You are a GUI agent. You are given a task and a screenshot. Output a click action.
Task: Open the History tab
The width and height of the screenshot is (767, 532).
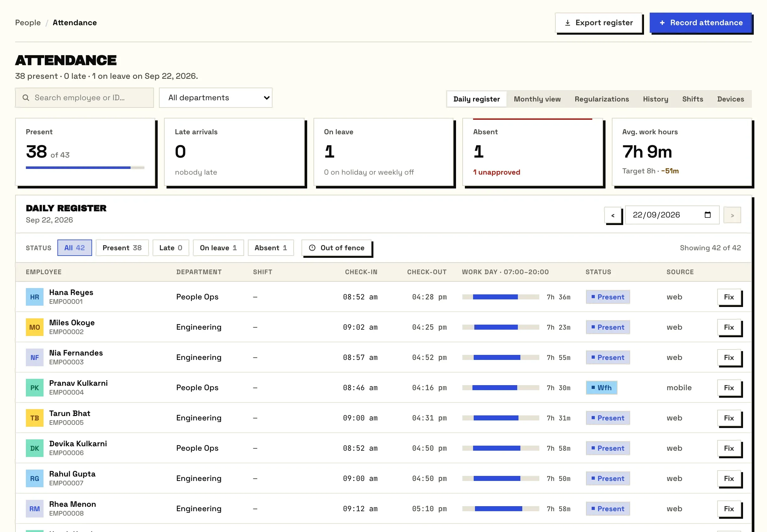coord(656,99)
